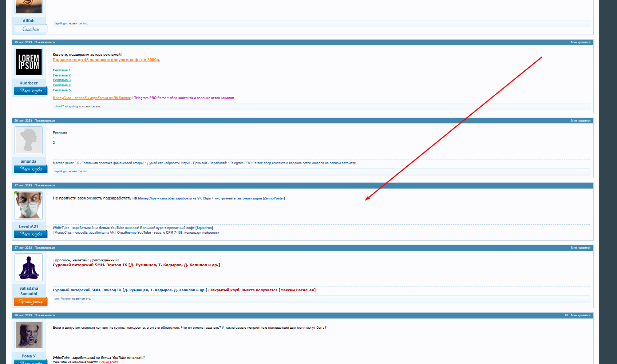
Task: Click Kudrbeer's LOREM IPSUM avatar
Action: (28, 62)
